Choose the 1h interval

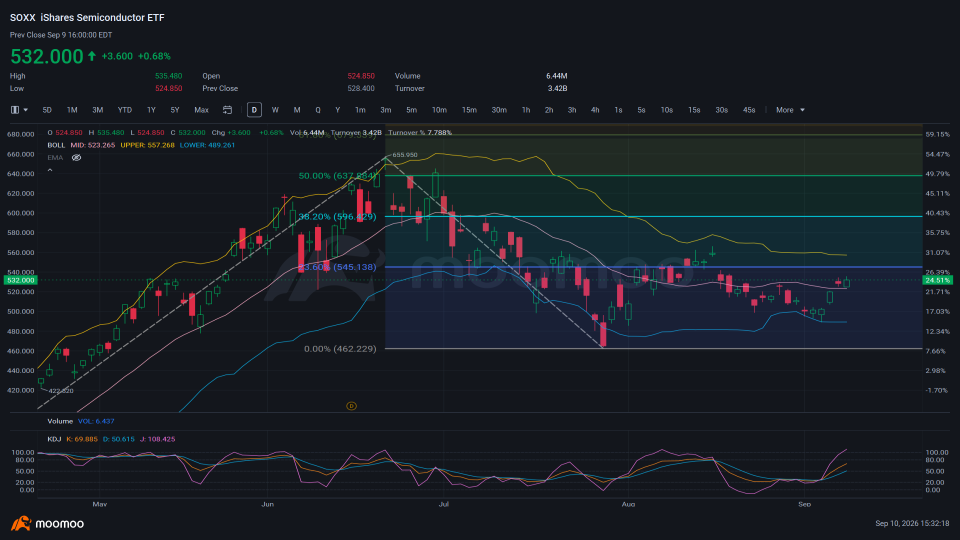click(526, 110)
